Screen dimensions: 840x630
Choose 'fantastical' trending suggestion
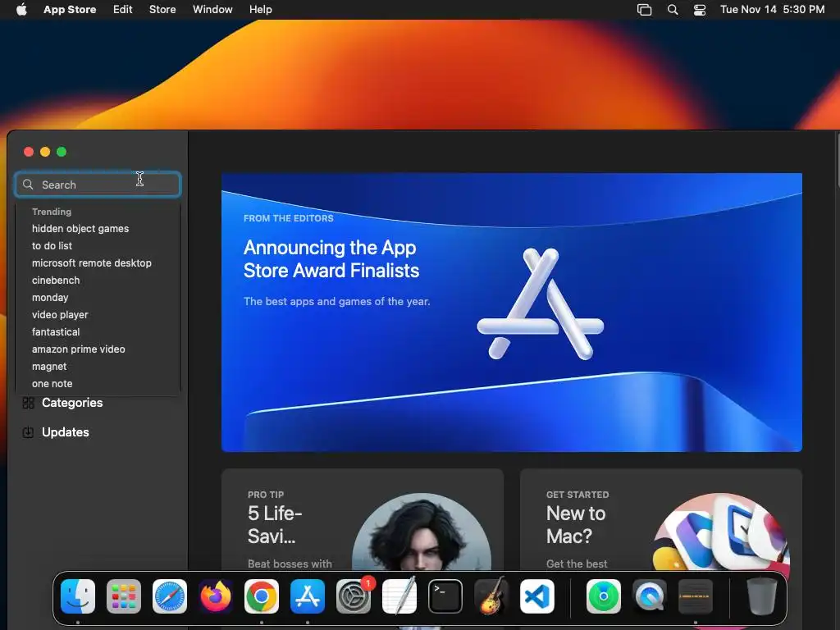click(56, 332)
